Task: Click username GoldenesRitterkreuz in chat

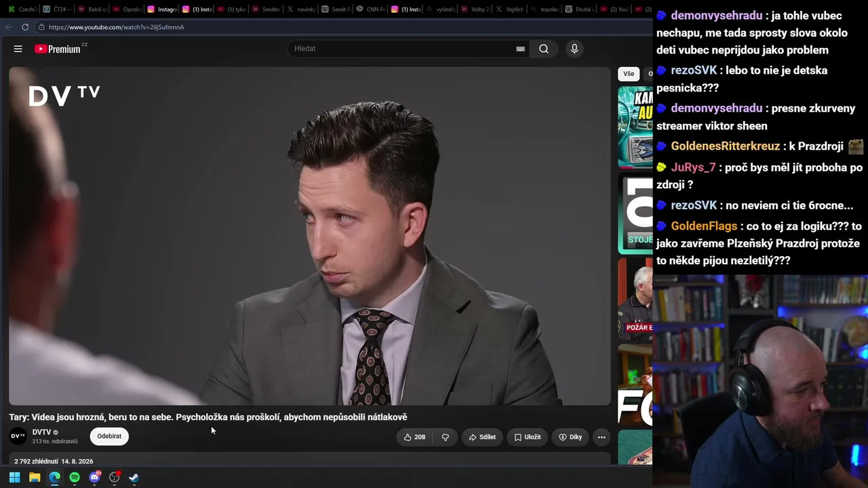Action: (726, 146)
